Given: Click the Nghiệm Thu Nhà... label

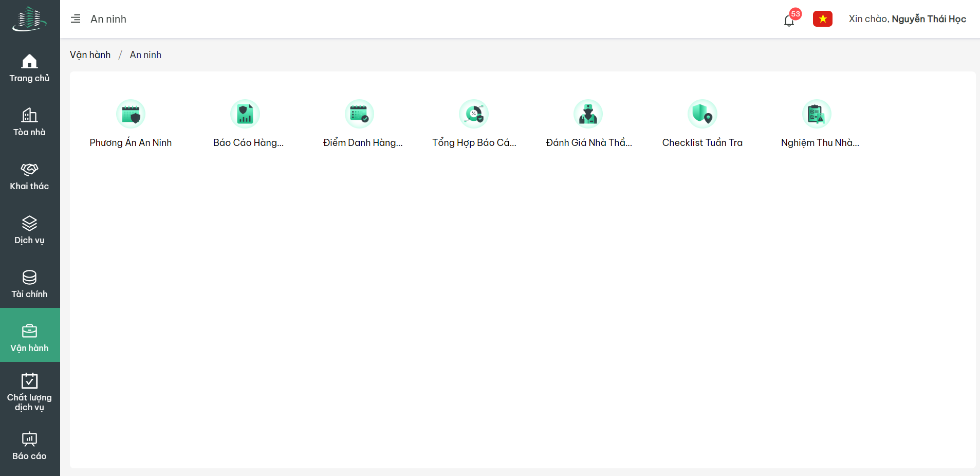Looking at the screenshot, I should 820,143.
